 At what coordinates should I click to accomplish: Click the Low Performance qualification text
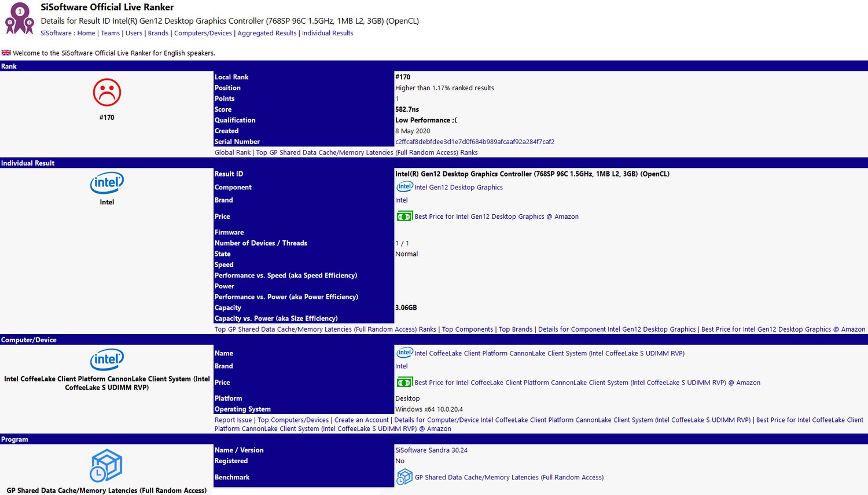click(x=426, y=120)
